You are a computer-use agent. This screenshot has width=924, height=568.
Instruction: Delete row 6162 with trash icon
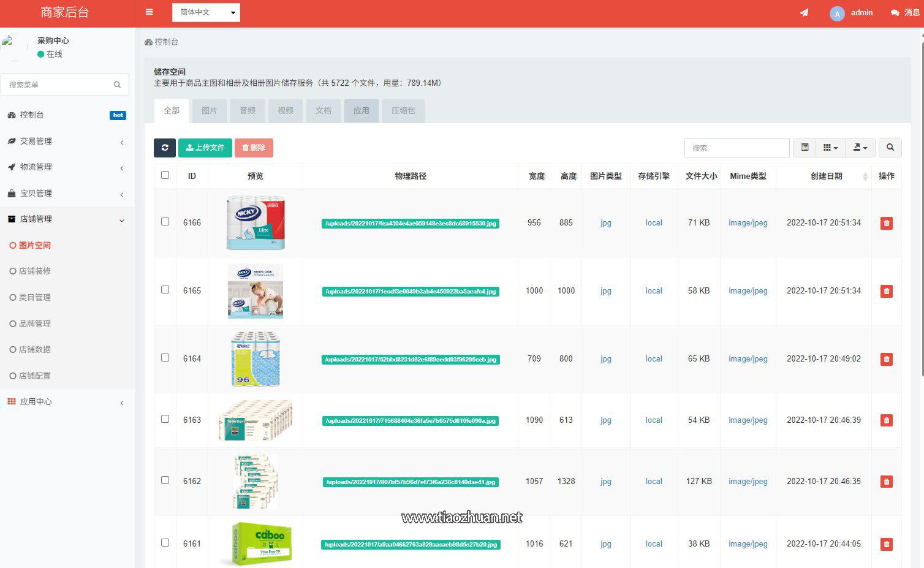coord(886,482)
